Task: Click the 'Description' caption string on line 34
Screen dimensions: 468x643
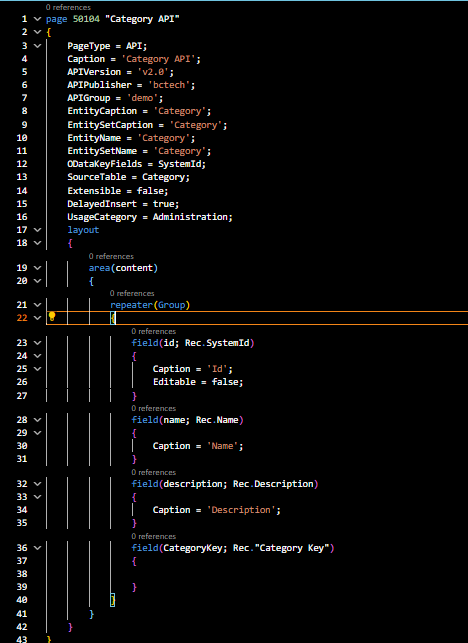Action: point(241,510)
